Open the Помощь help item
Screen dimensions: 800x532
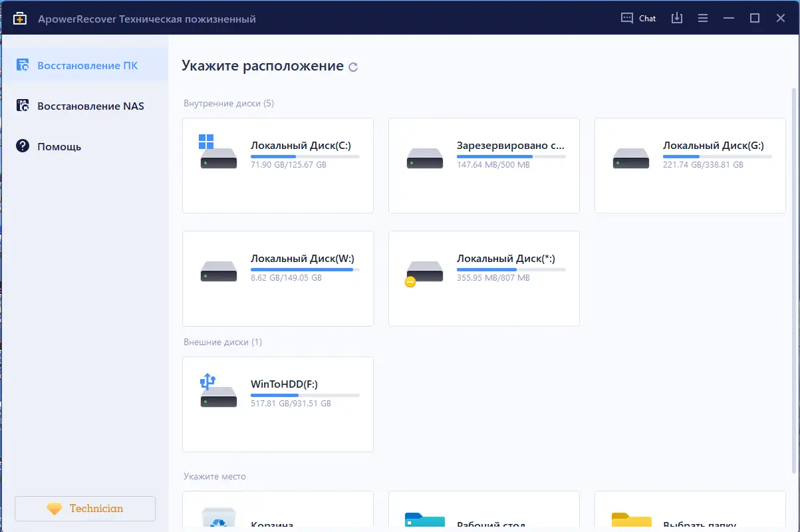point(59,146)
